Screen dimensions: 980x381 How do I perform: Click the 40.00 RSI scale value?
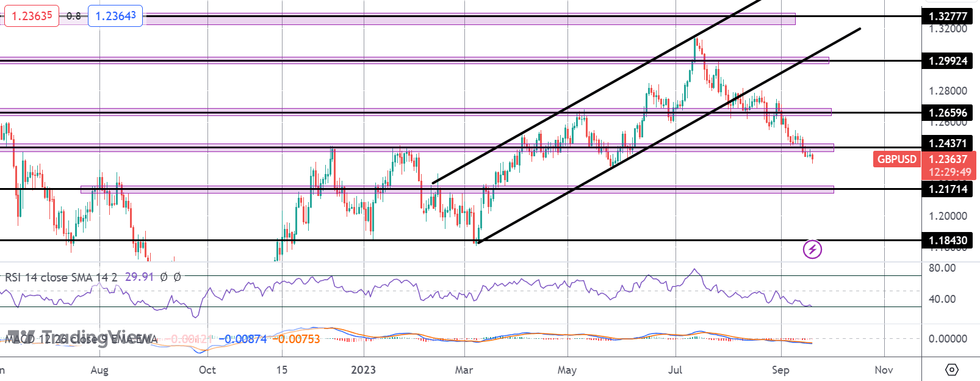pyautogui.click(x=942, y=299)
